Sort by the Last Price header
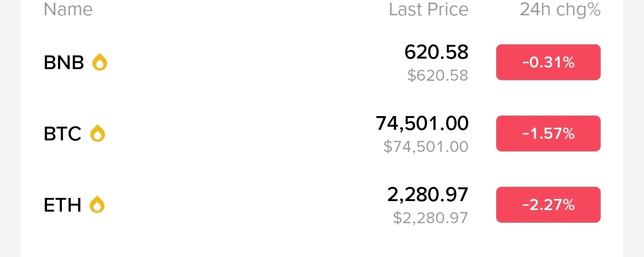Image resolution: width=644 pixels, height=257 pixels. pos(428,9)
